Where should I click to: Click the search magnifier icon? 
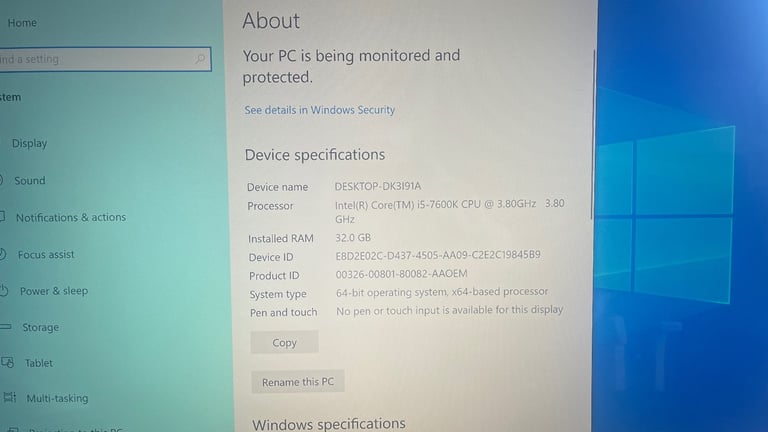(x=199, y=59)
